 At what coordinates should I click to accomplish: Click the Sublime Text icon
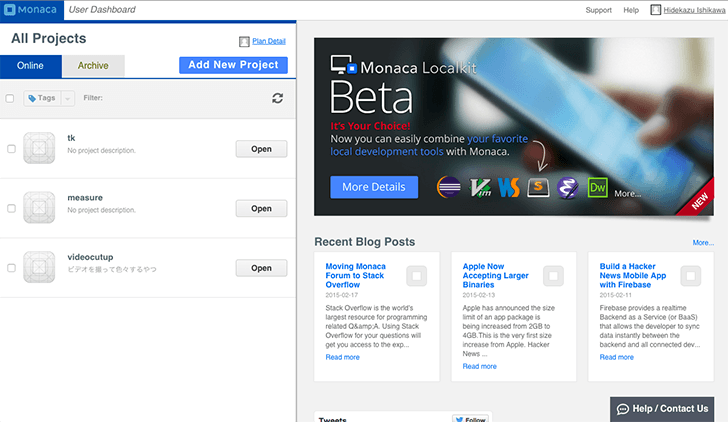click(x=538, y=188)
